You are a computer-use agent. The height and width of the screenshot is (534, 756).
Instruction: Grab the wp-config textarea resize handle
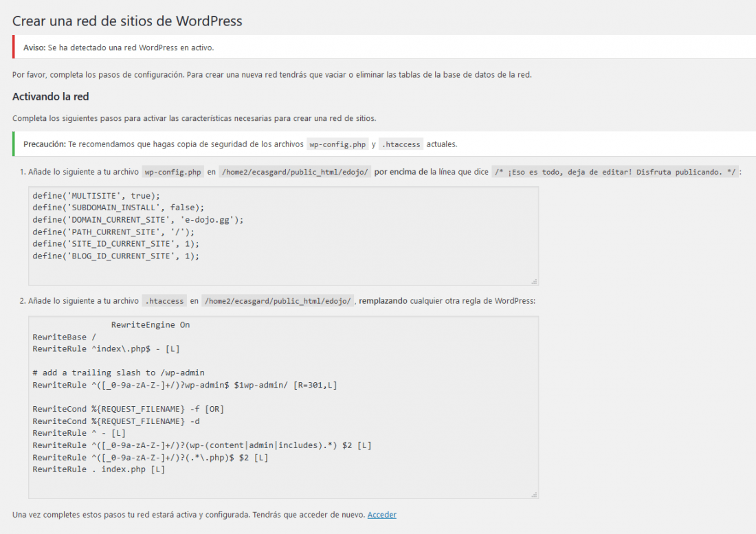534,281
